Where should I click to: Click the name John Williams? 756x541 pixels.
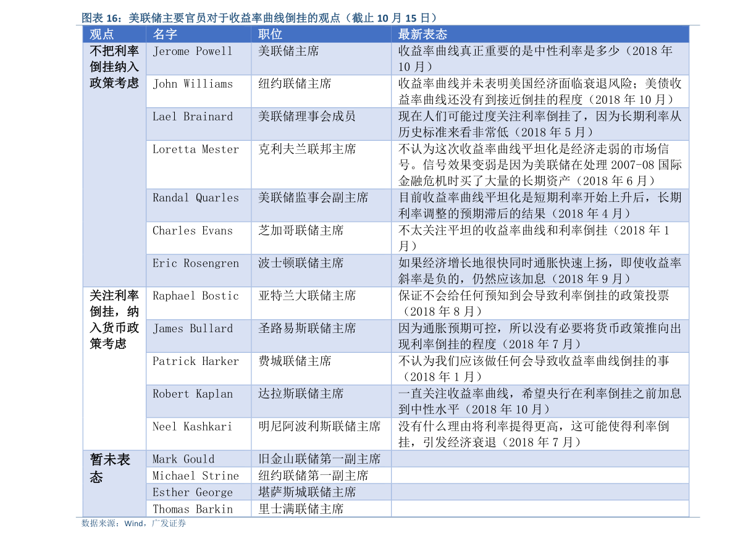(x=193, y=84)
